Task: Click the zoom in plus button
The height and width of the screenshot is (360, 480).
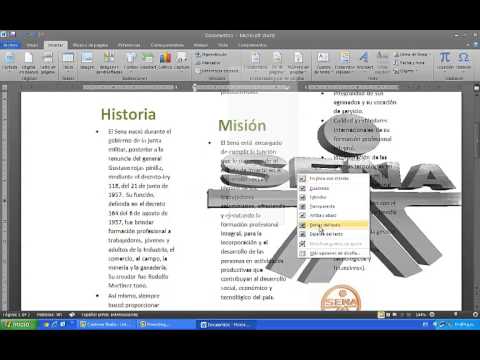Action: [475, 314]
